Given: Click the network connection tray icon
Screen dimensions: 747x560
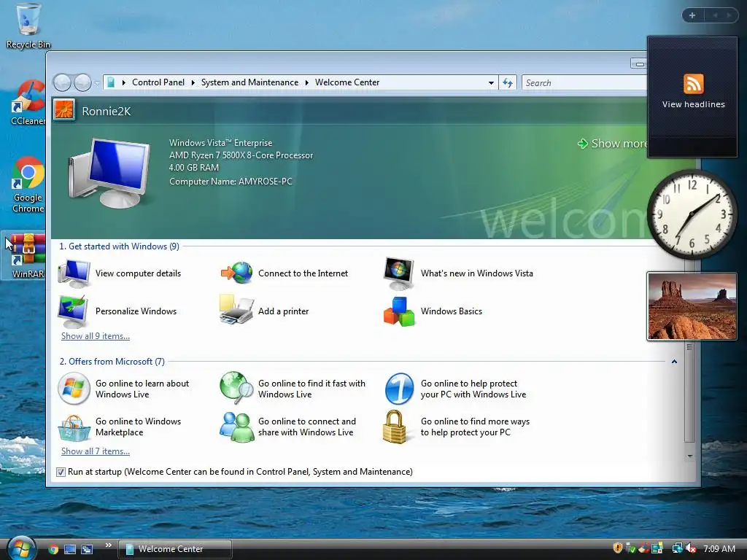Looking at the screenshot, I should pyautogui.click(x=677, y=548).
